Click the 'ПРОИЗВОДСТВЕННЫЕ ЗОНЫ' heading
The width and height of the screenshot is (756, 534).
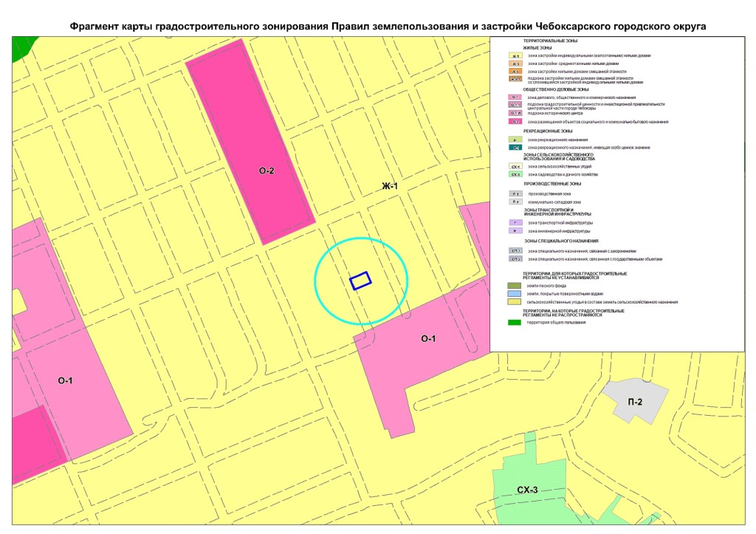coord(552,184)
